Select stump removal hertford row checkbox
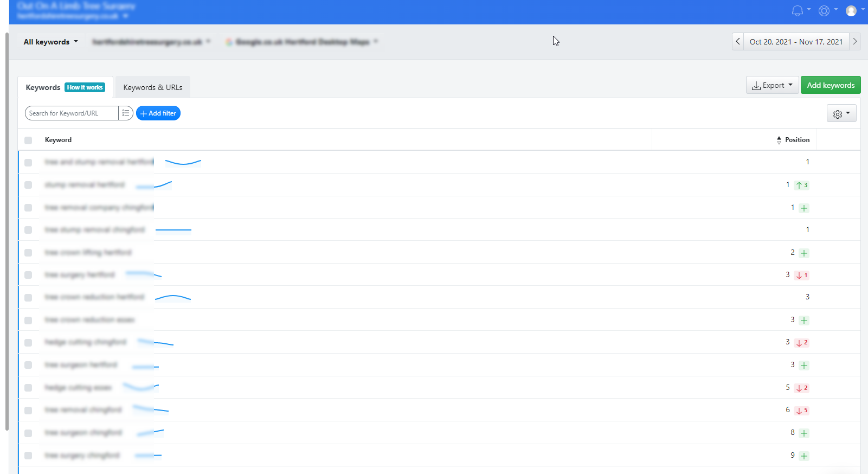The image size is (868, 474). 28,185
